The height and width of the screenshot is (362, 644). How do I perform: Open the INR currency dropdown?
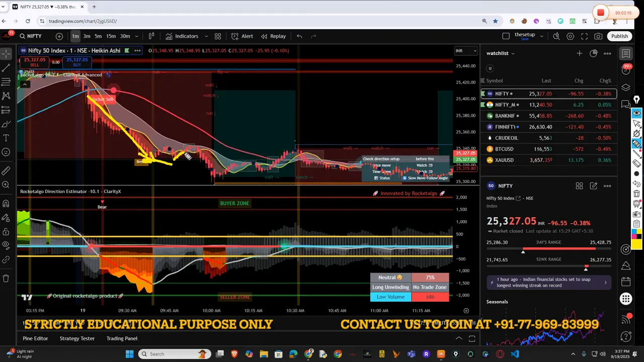click(x=466, y=51)
